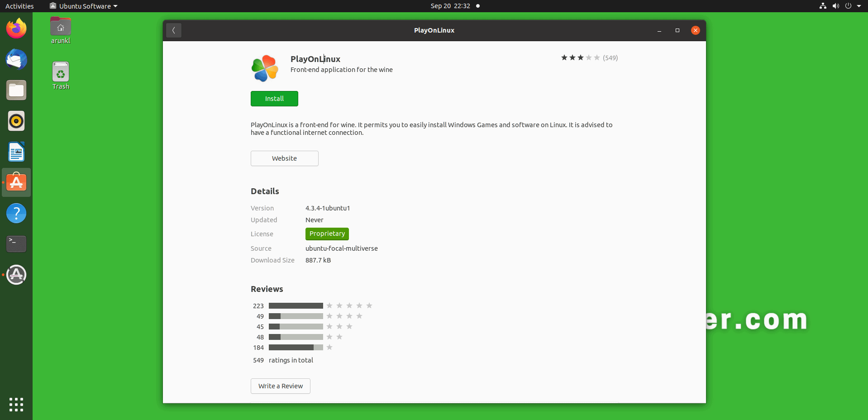Click the Updated value Never

315,220
